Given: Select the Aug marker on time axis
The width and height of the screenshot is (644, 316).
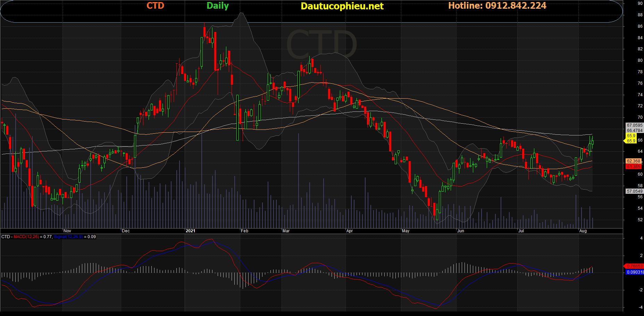Looking at the screenshot, I should (x=583, y=231).
